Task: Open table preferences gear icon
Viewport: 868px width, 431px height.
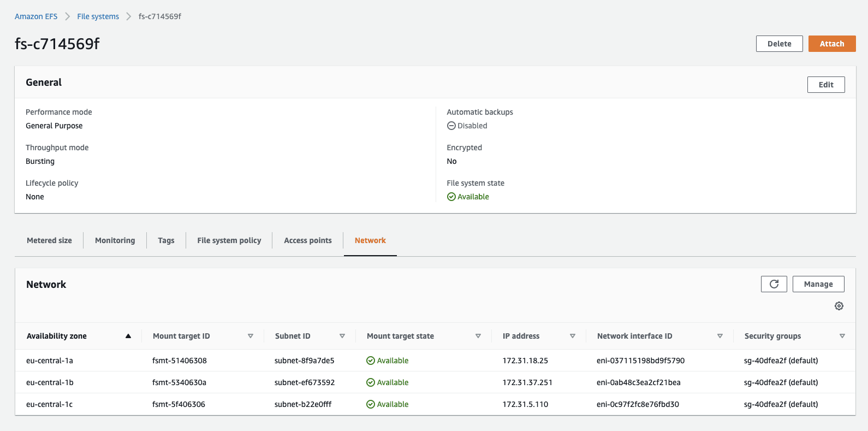Action: 839,306
